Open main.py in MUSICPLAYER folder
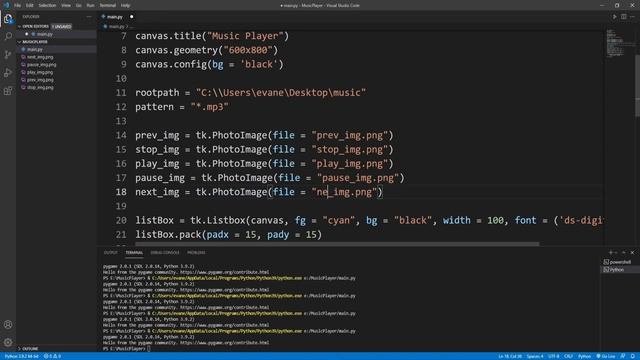The width and height of the screenshot is (640, 360). 56,49
